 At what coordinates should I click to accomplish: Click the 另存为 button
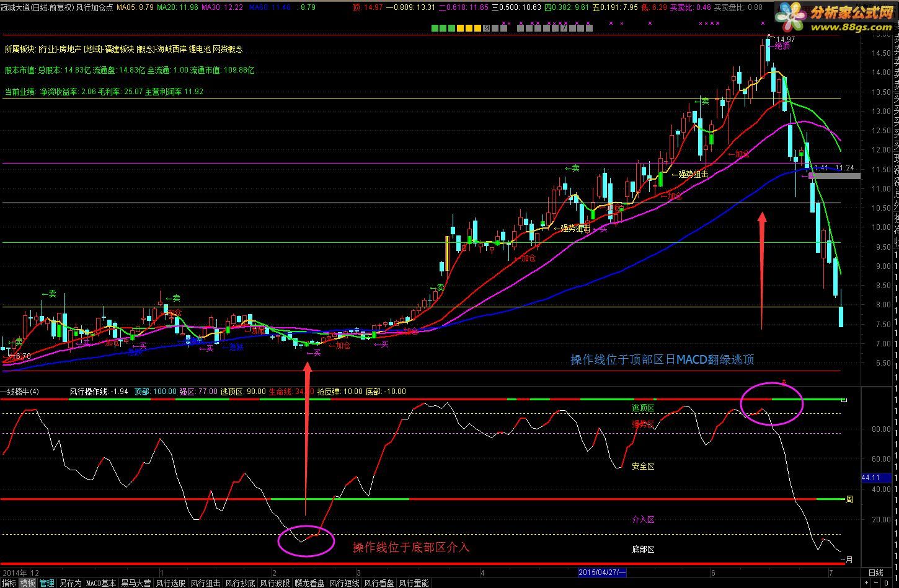pos(70,583)
